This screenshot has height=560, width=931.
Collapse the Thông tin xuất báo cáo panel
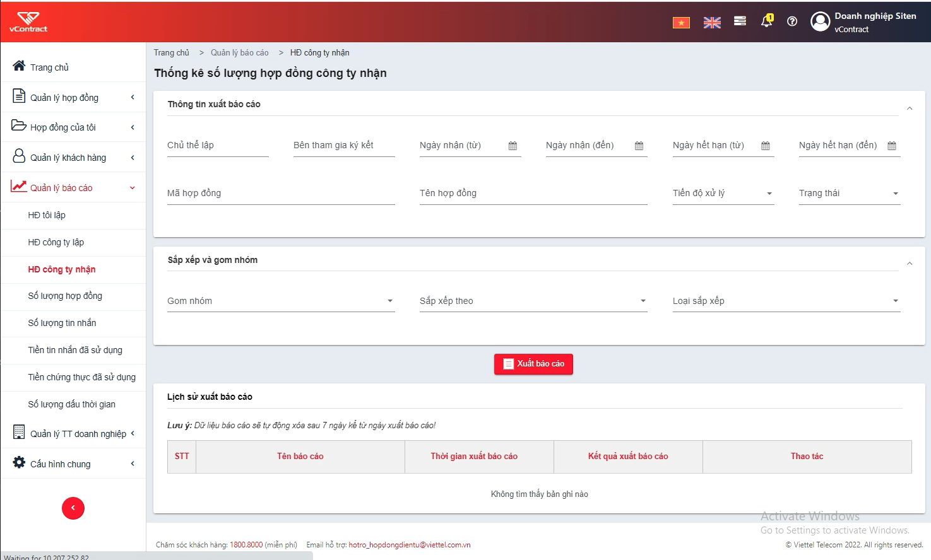910,108
